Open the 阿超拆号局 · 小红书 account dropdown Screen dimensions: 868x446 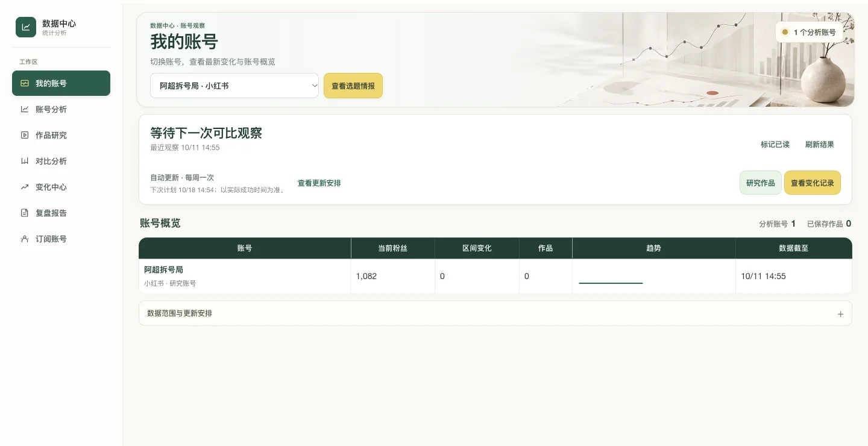[234, 86]
